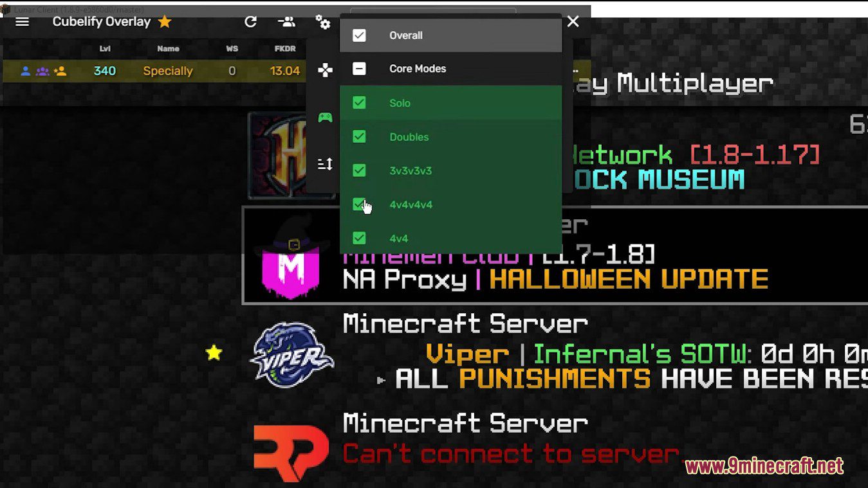Select the Viper Minecraft Server entry title
868x488 pixels.
point(465,323)
